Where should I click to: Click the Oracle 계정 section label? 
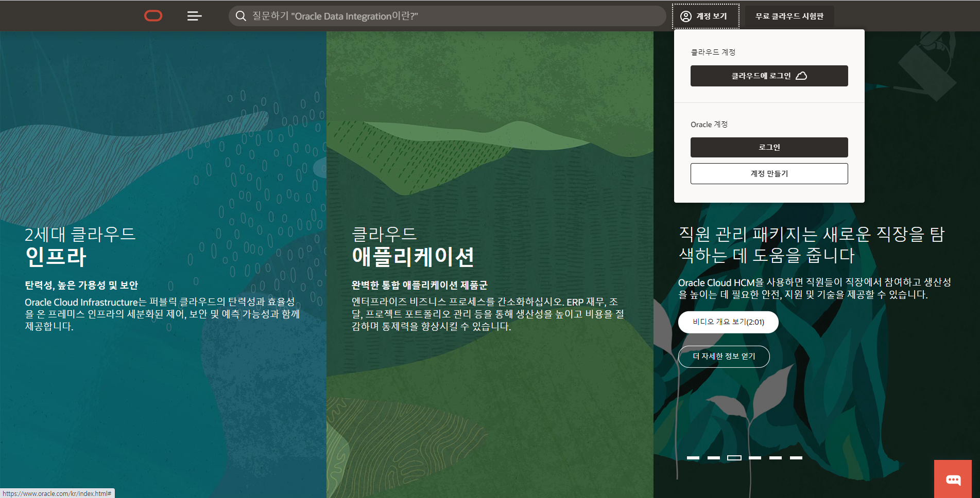click(x=709, y=124)
